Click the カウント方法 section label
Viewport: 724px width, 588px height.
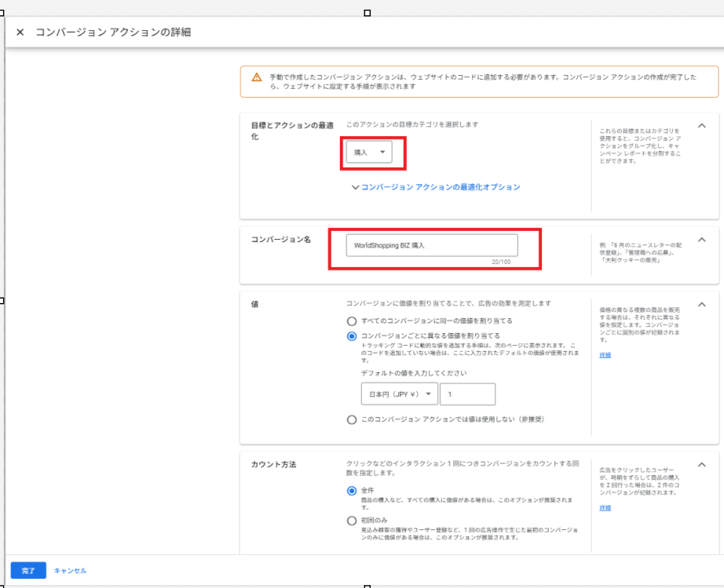274,464
